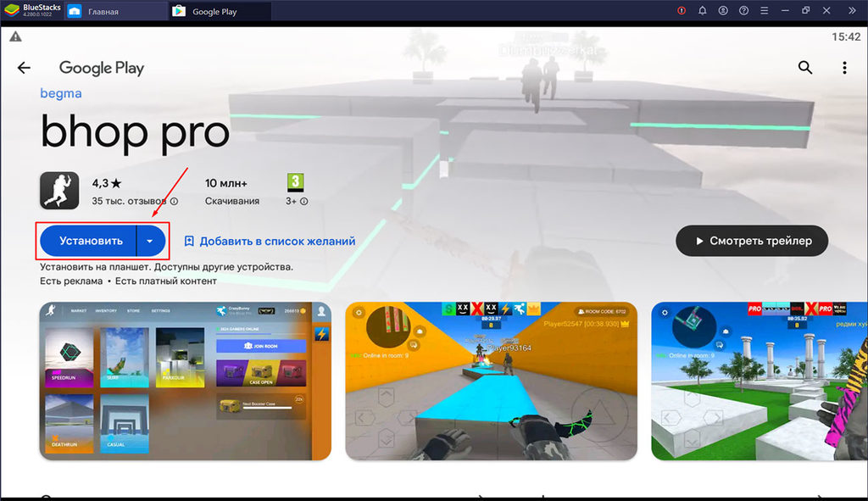Expand the side panel double-chevron
Screen dimensions: 868x501
852,10
